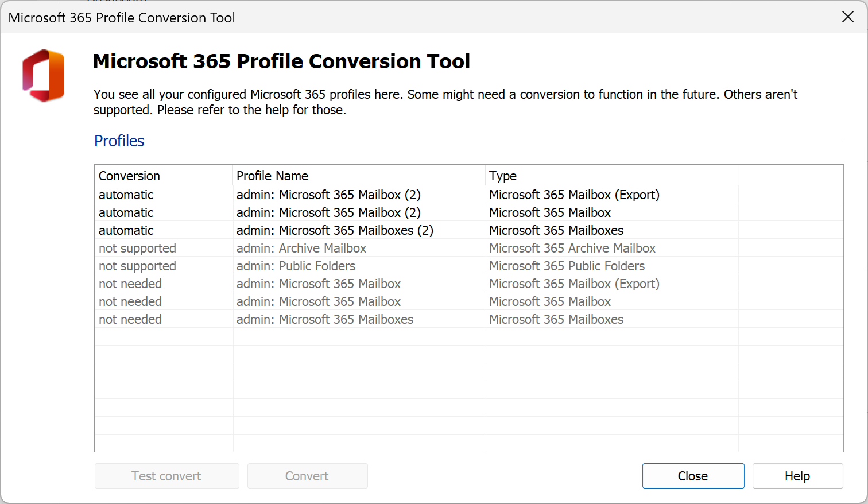Click the Profiles section heading
868x504 pixels.
tap(119, 141)
